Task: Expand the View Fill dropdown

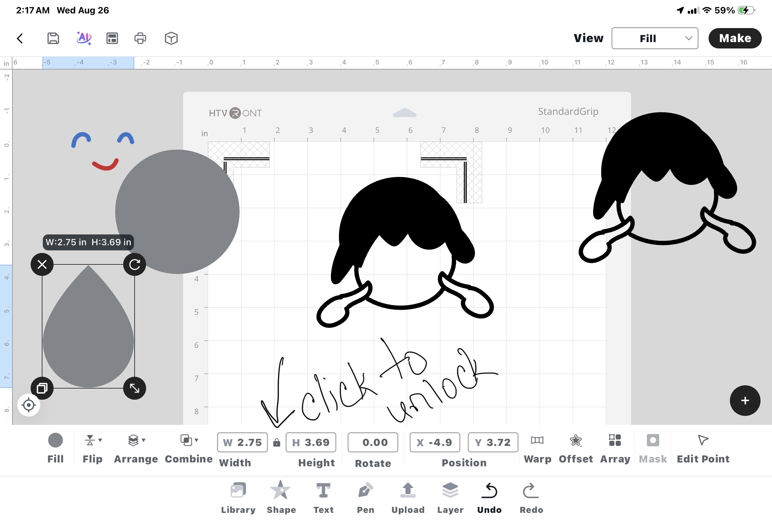Action: coord(654,38)
